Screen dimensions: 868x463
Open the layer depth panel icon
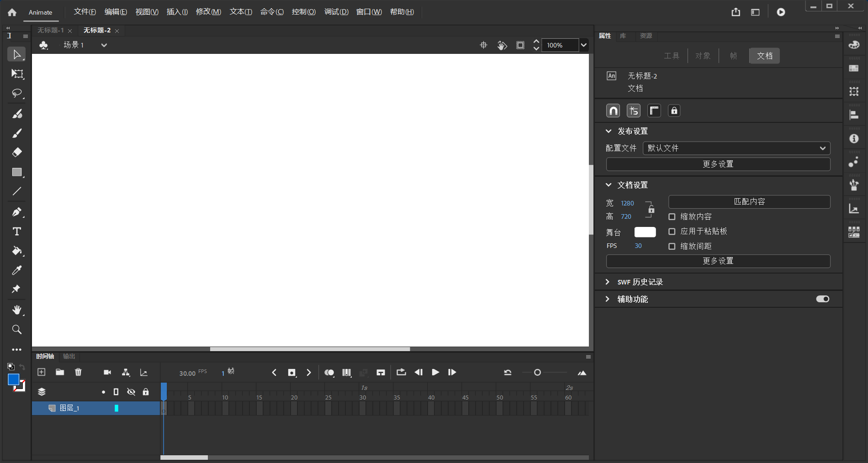pos(144,372)
